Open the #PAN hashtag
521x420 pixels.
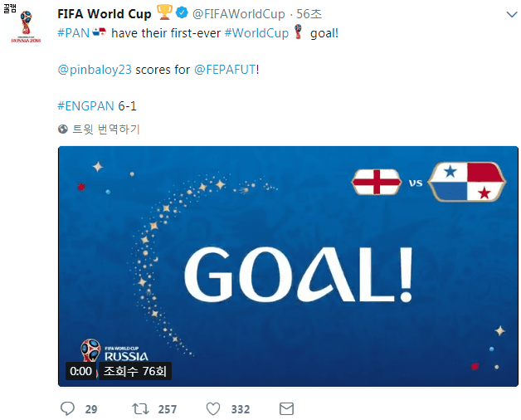coord(73,33)
